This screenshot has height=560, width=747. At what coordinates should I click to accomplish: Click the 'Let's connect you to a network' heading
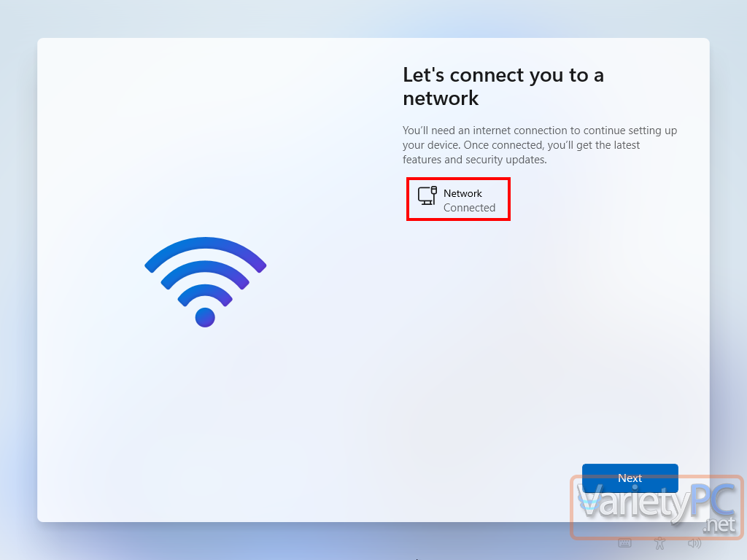(x=503, y=86)
